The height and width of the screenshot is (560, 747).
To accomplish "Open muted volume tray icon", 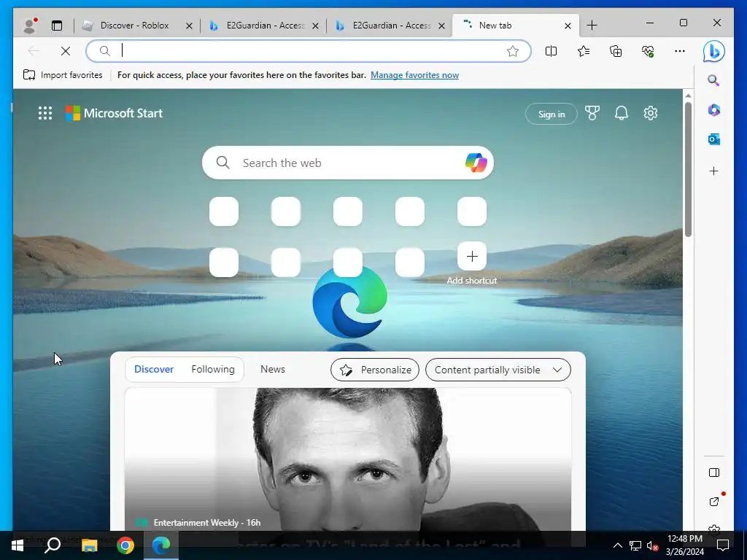I will click(652, 545).
